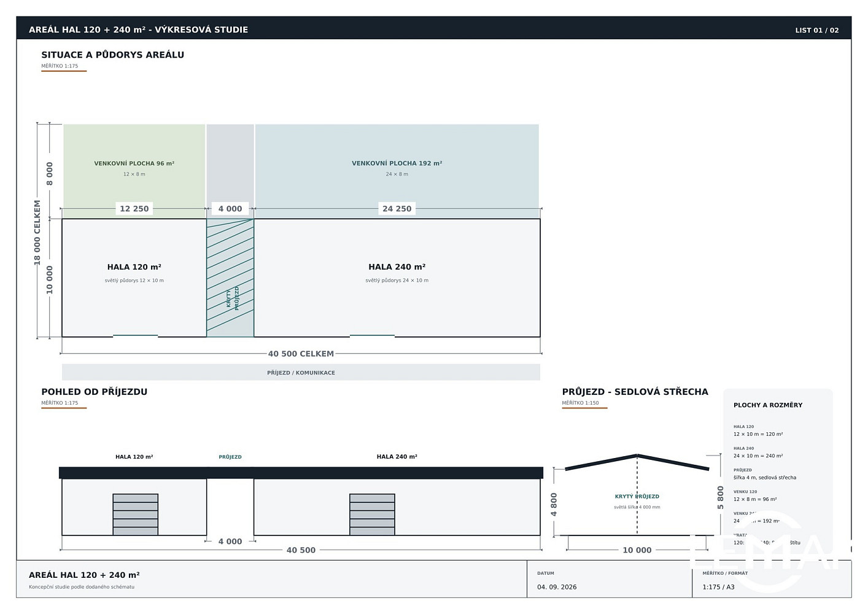
Task: Click the '12 250' dimension value
Action: pos(134,209)
